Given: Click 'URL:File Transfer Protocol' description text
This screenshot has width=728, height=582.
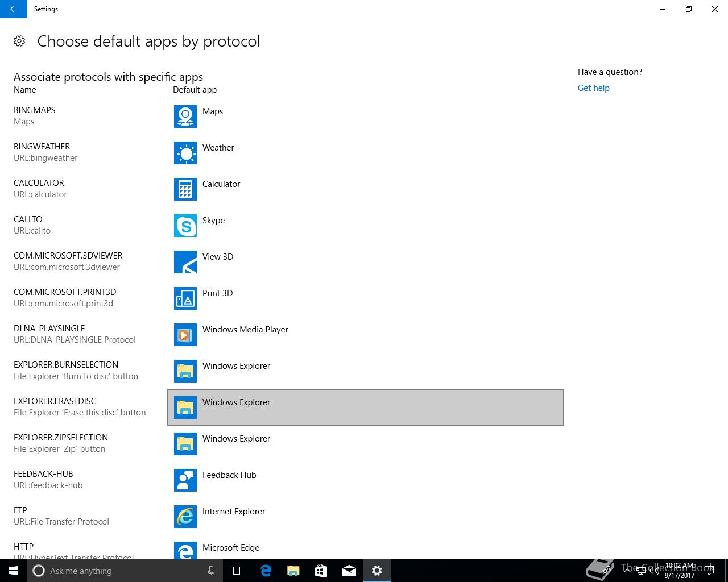Looking at the screenshot, I should point(61,522).
